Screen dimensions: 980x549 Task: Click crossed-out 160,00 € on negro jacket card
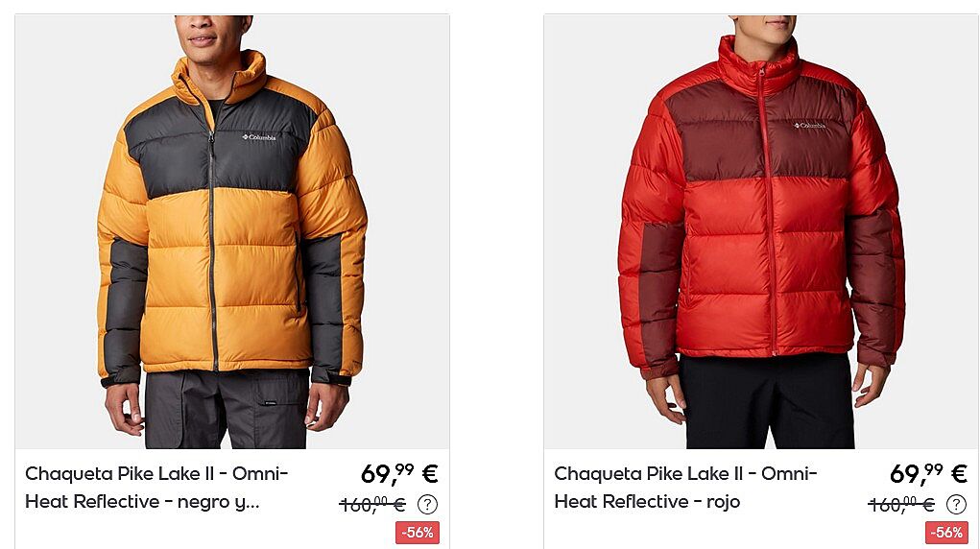tap(372, 504)
